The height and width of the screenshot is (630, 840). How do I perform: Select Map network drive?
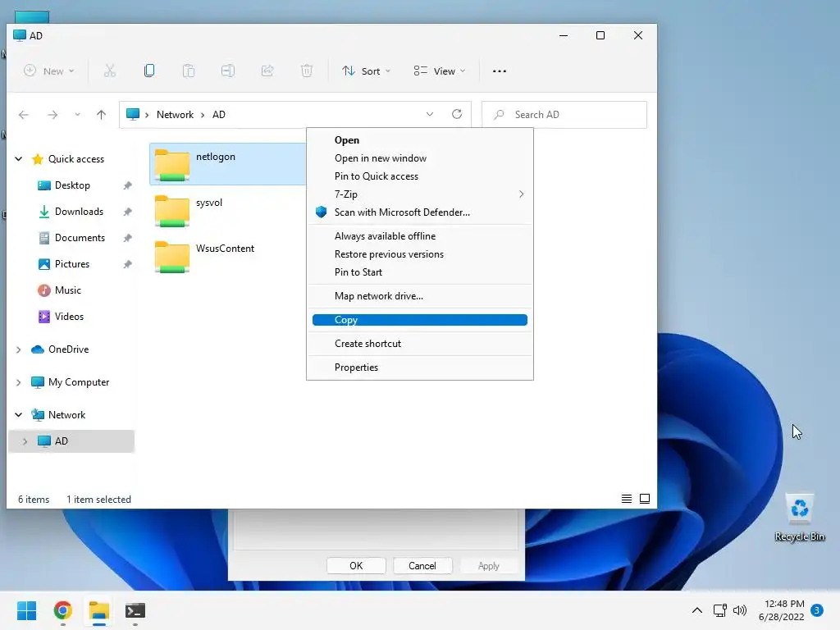[x=420, y=295]
